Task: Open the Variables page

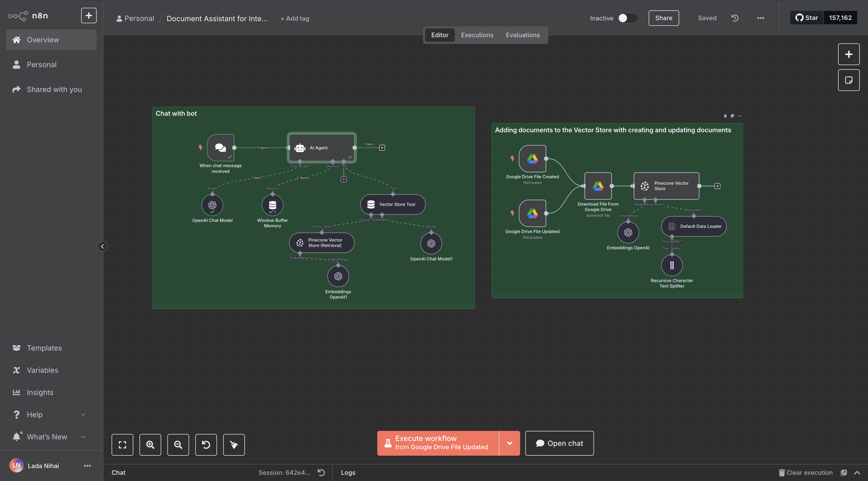Action: click(51, 370)
